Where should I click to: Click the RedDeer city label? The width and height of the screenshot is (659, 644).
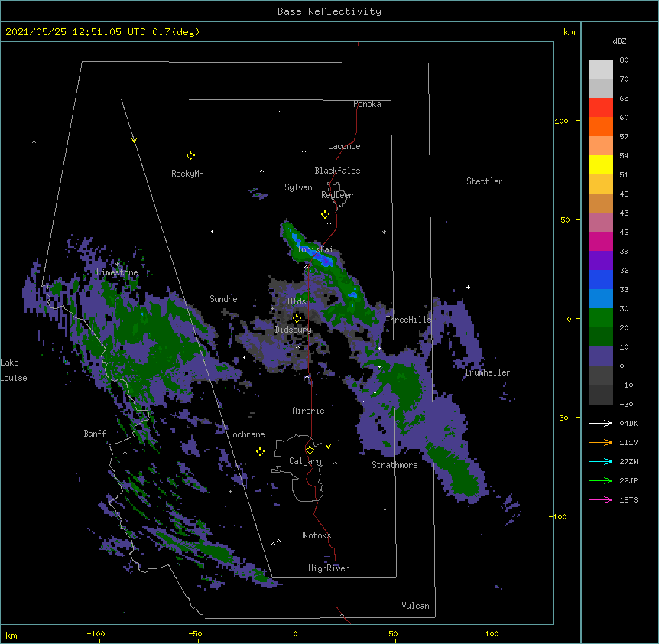click(337, 195)
